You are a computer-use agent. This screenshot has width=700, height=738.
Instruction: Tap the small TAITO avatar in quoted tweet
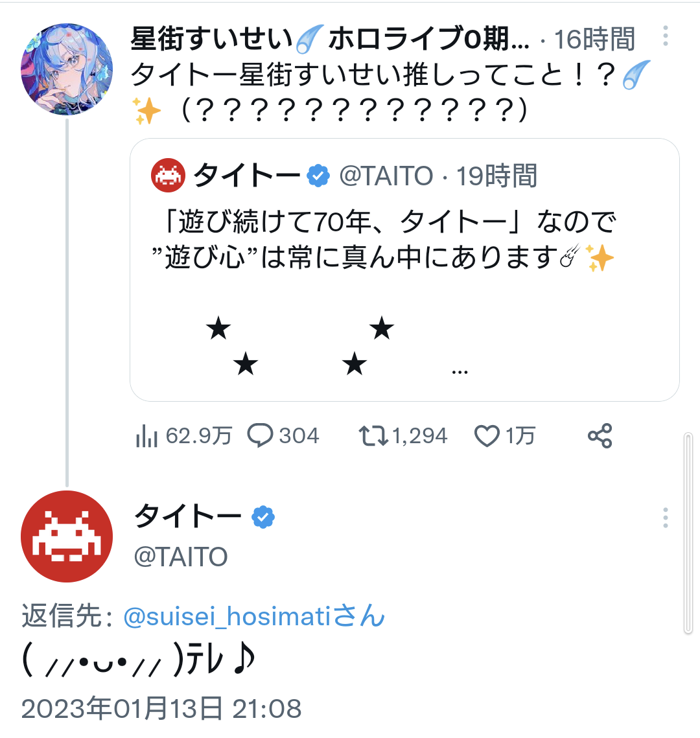[169, 176]
